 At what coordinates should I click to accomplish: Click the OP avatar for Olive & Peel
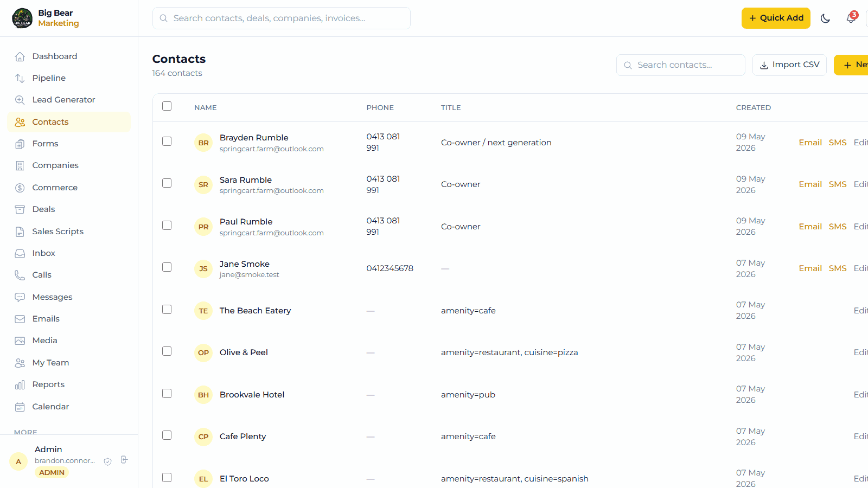pos(203,352)
